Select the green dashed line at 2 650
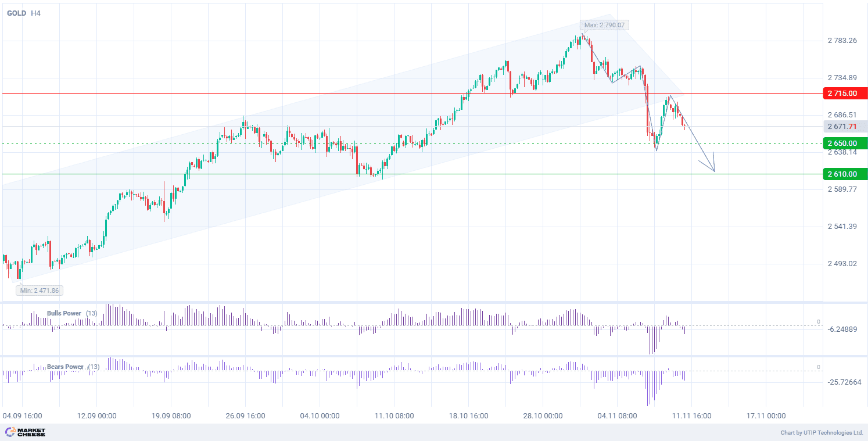 tap(349, 143)
